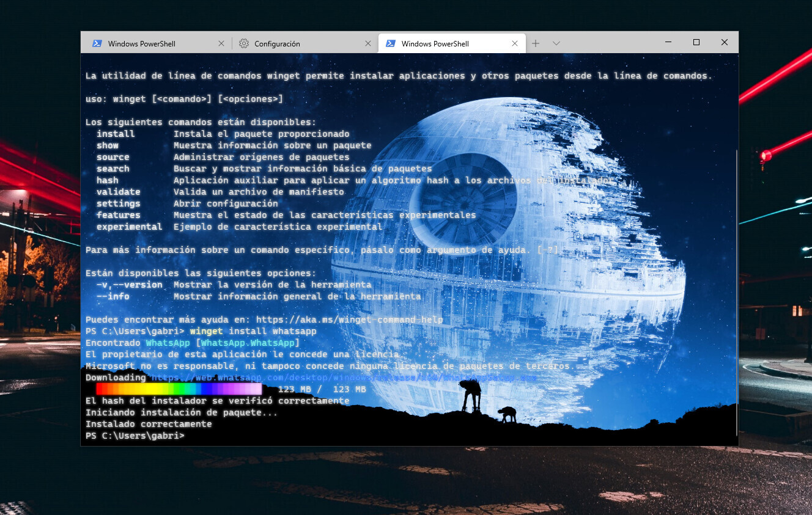Click PowerShell icon on active tab
This screenshot has height=515, width=812.
click(390, 43)
